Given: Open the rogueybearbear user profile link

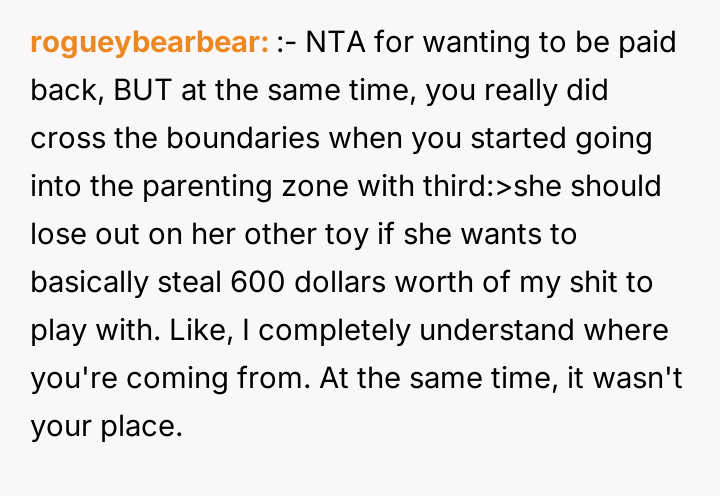Looking at the screenshot, I should (x=148, y=43).
